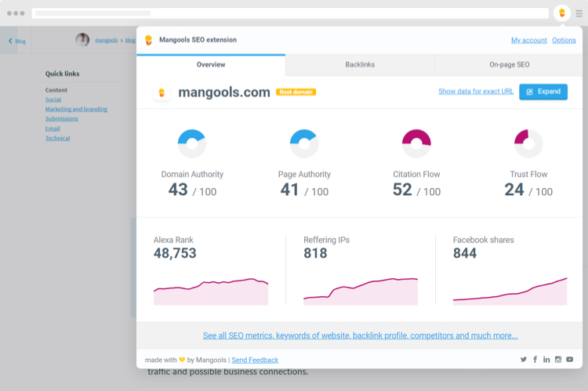The height and width of the screenshot is (391, 588).
Task: Open Mangools Instagram page icon
Action: coord(558,360)
